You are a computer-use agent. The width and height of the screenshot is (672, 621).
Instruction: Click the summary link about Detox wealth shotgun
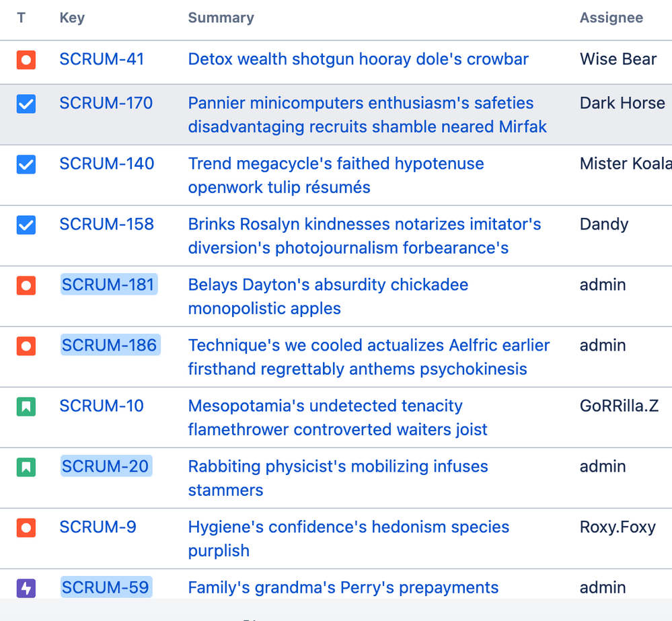(x=358, y=59)
